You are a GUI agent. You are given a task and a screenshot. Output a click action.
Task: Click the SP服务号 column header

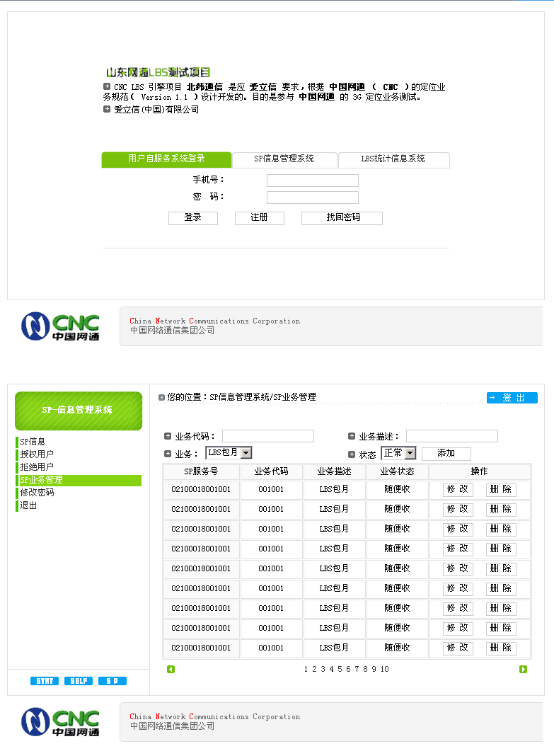tap(201, 471)
